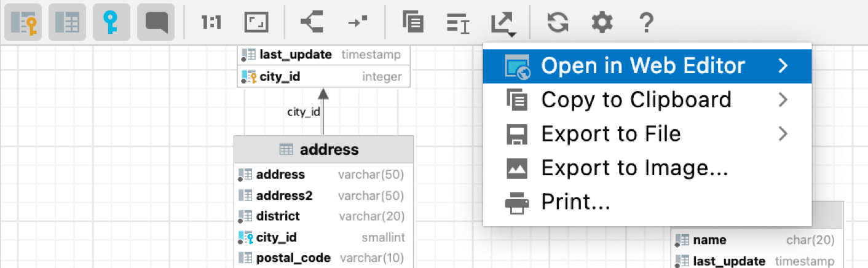
Task: Click the floppy disk save icon
Action: coord(517,134)
